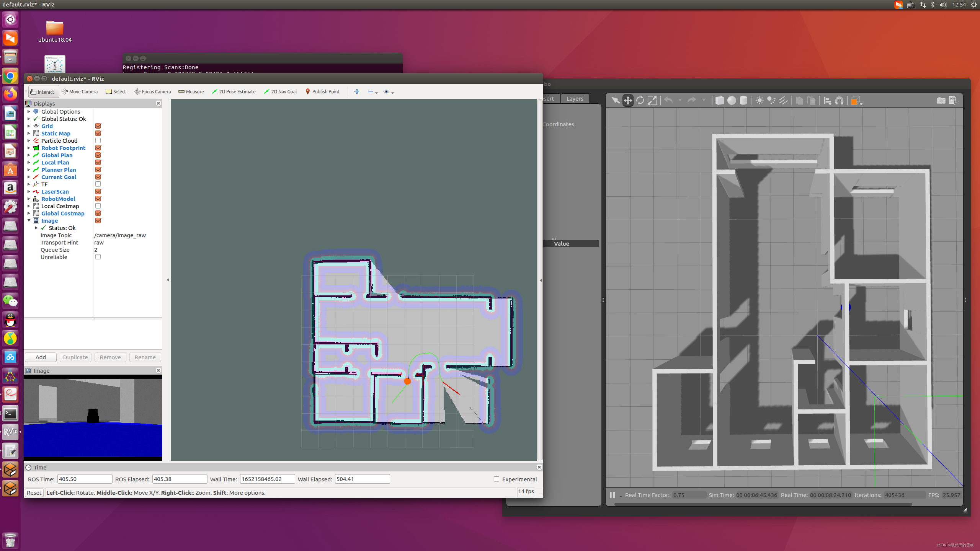Insert a sphere shape in Gazebo
Image resolution: width=980 pixels, height=551 pixels.
click(732, 101)
